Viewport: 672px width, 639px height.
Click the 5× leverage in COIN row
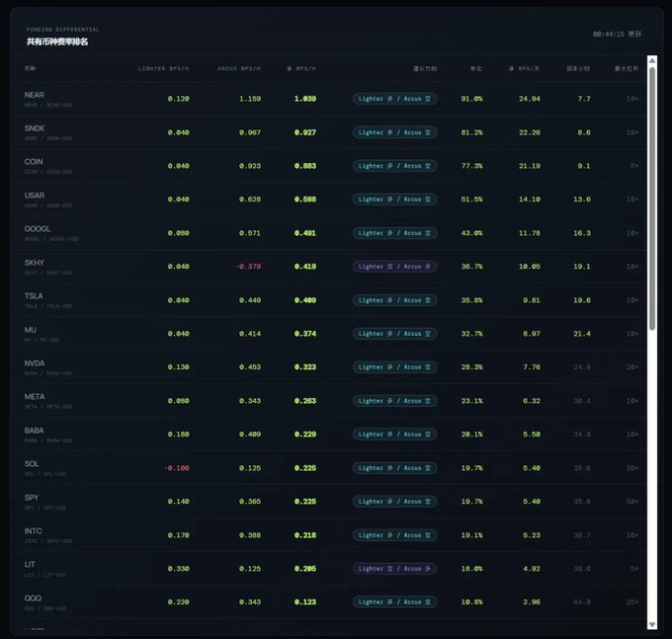(x=634, y=166)
